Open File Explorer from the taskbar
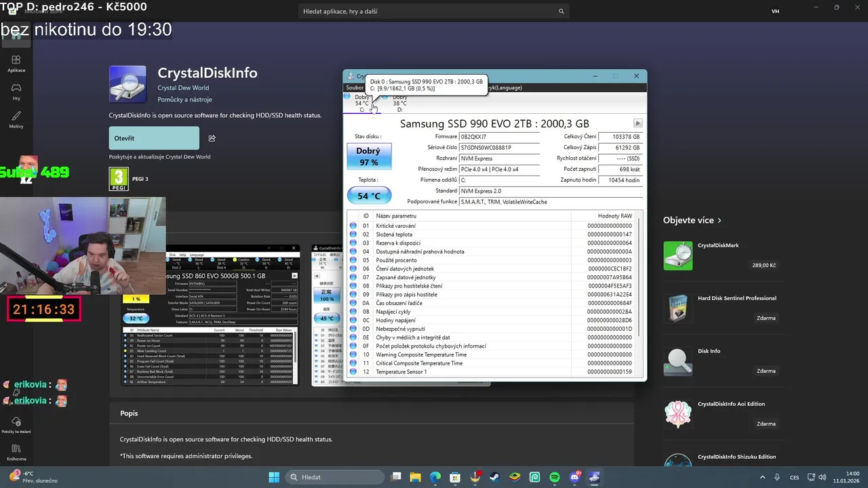 pyautogui.click(x=416, y=477)
